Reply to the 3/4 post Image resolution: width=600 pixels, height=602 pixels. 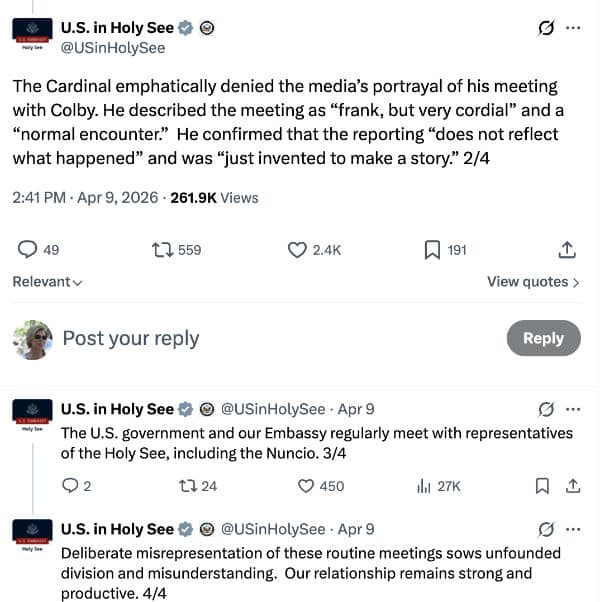(70, 486)
